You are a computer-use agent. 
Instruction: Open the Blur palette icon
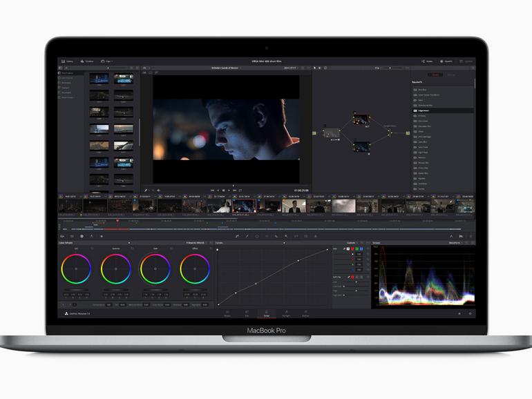(276, 236)
